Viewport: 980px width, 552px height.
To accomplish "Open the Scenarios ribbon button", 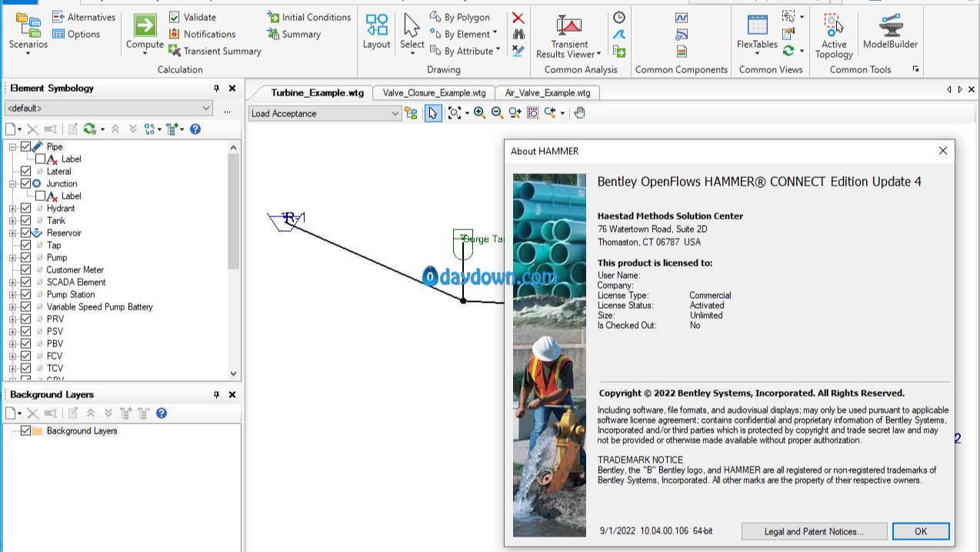I will click(x=28, y=34).
